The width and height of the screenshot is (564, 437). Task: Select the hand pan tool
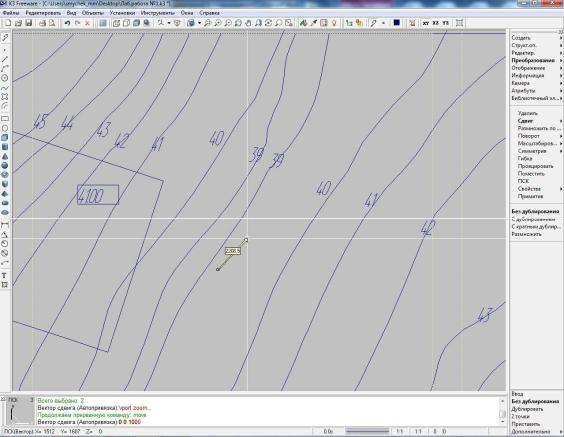[248, 23]
